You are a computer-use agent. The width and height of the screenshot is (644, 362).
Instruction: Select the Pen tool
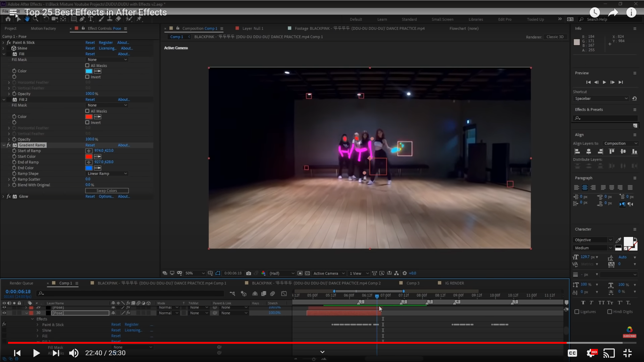coord(82,19)
